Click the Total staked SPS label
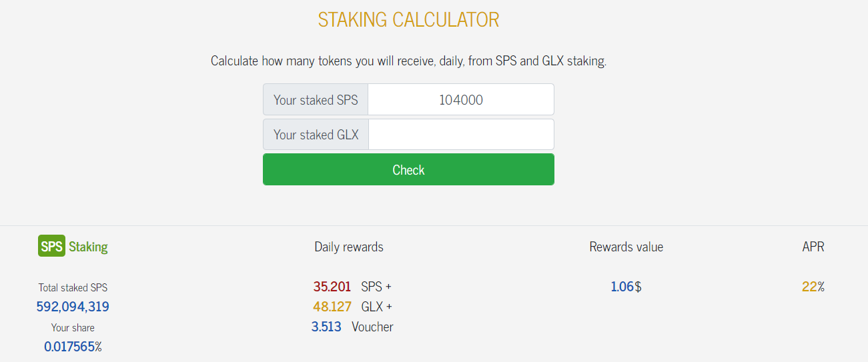Image resolution: width=868 pixels, height=362 pixels. coord(73,288)
